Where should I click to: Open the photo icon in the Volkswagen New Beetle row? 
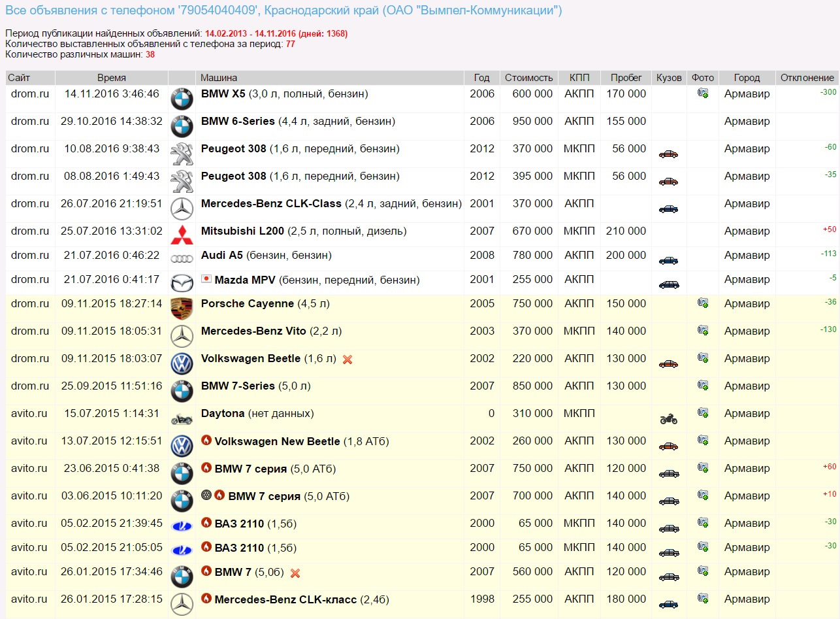703,440
